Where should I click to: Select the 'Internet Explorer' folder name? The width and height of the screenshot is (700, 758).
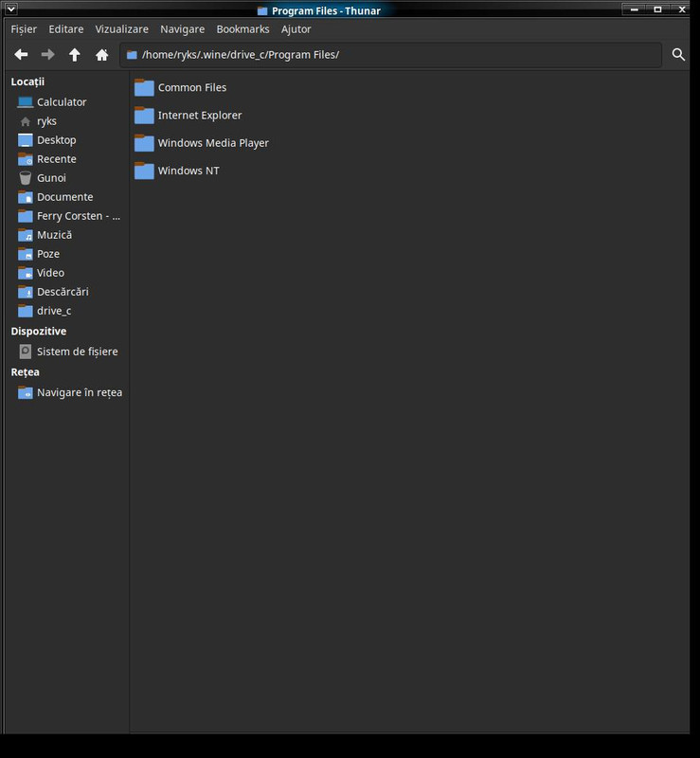(200, 115)
